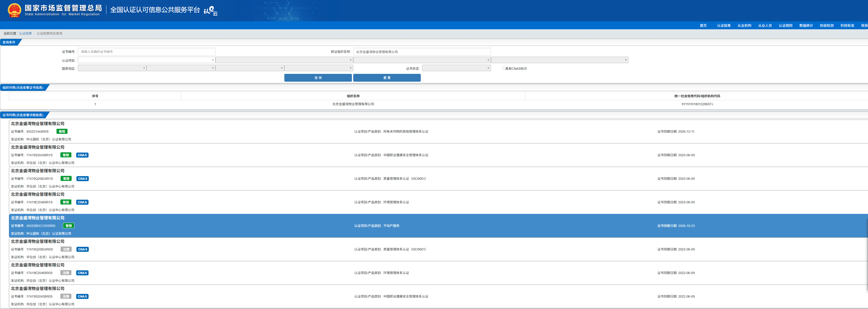Viewport: 868px width, 309px height.
Task: Click the CNAS badge for certificate 17419Q20824R1S
Action: coord(82,179)
